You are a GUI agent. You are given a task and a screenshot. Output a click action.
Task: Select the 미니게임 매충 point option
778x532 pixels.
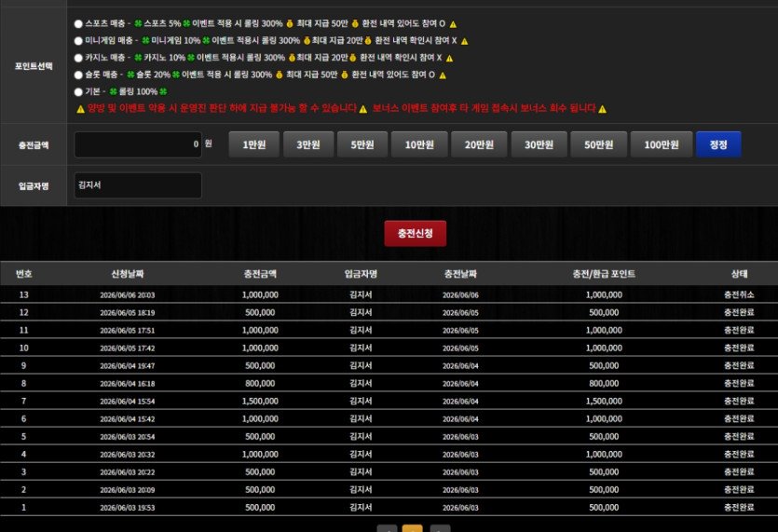click(78, 41)
